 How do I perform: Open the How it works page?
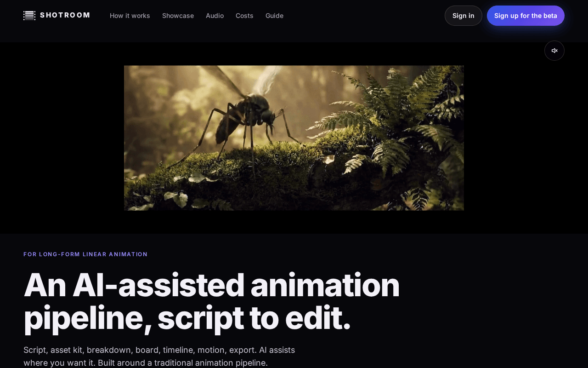(130, 16)
